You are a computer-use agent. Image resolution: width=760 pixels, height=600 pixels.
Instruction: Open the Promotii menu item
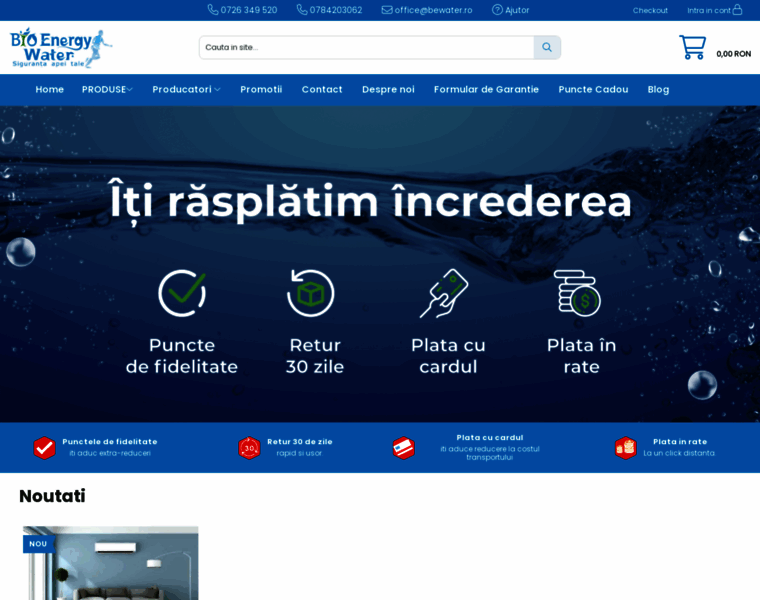pos(261,90)
